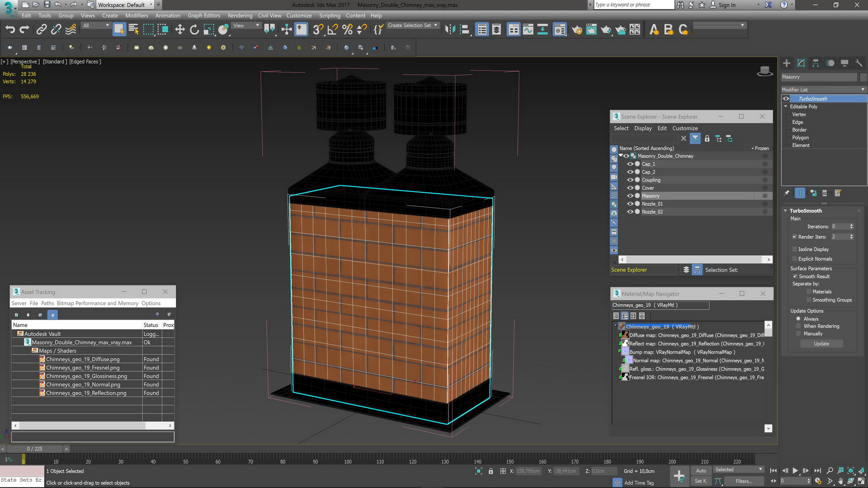Screen dimensions: 868x488
Task: Click the TurboSmooth Update button
Action: click(x=821, y=344)
